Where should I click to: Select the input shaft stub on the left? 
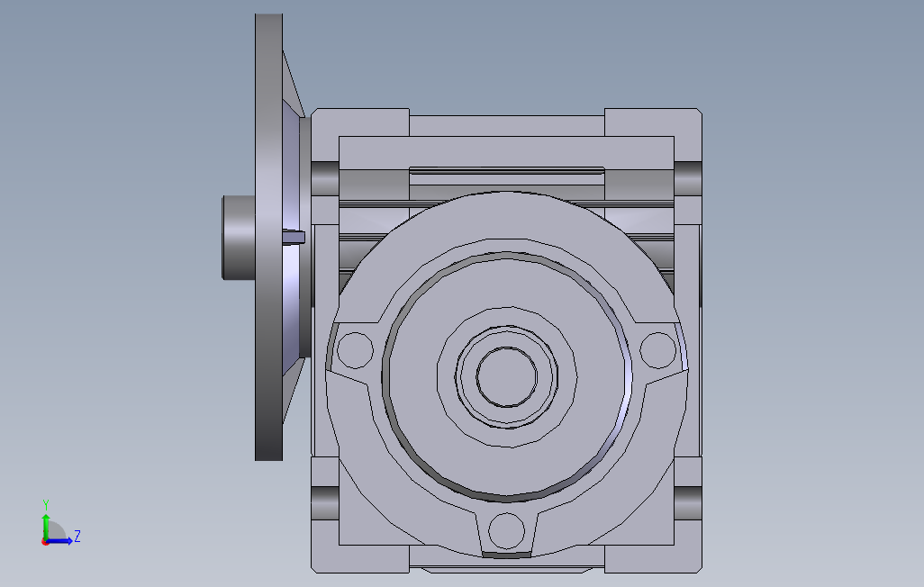tap(239, 238)
